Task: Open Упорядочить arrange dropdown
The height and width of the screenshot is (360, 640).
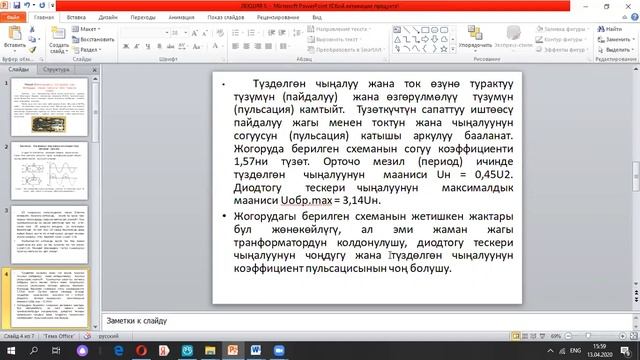Action: (x=475, y=39)
